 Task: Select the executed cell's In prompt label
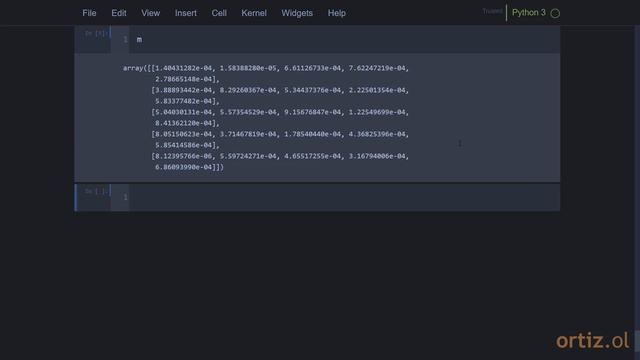[96, 33]
